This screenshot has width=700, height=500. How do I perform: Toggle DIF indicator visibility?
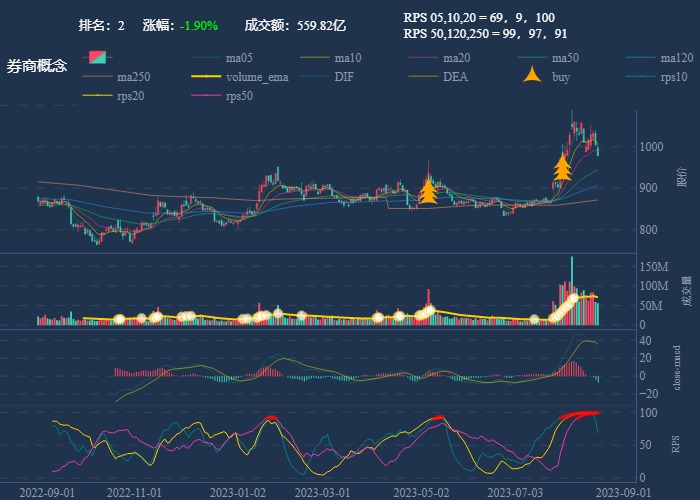pos(317,77)
